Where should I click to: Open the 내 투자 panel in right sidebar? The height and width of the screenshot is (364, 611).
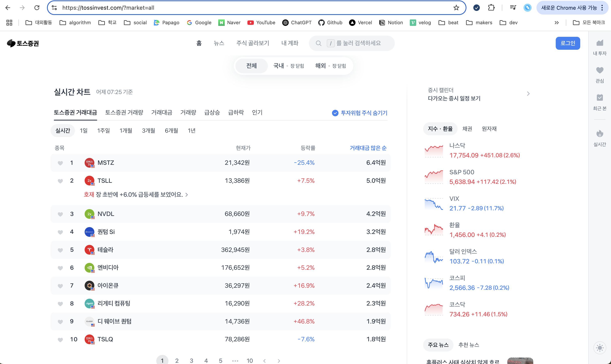pyautogui.click(x=600, y=46)
